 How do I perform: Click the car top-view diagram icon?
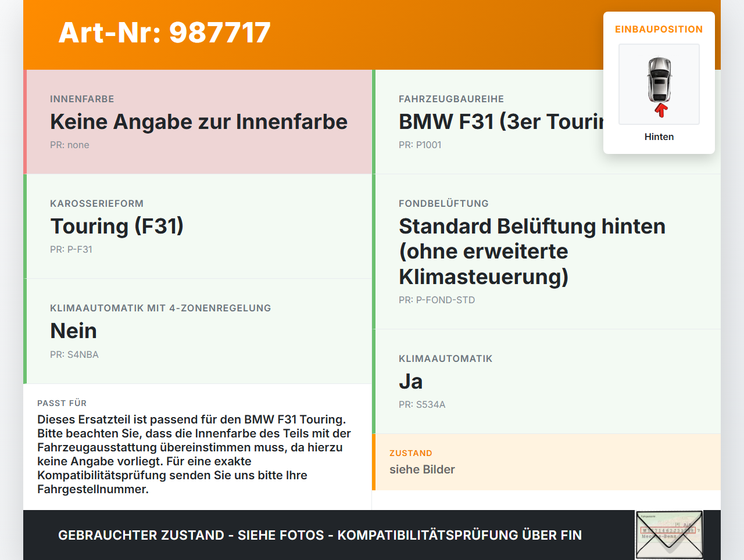point(659,84)
